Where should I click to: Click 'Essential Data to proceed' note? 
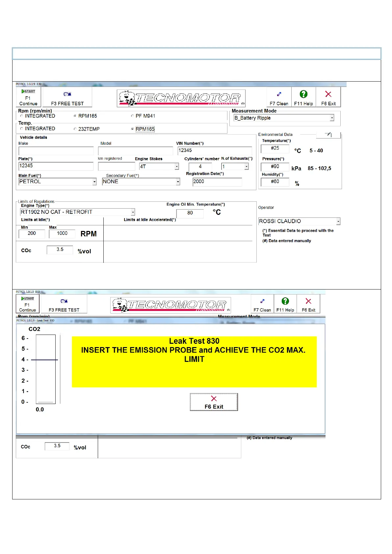298,233
